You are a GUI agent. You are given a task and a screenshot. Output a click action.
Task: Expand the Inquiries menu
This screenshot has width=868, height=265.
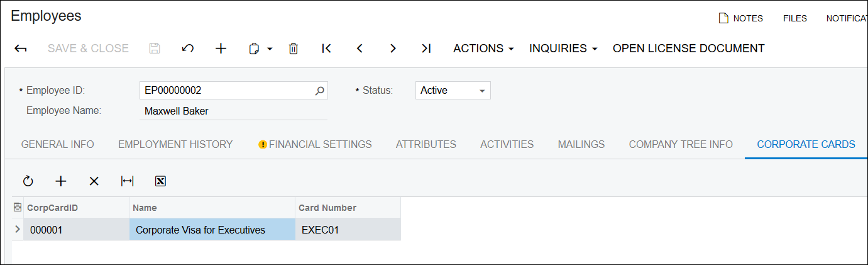[x=563, y=48]
